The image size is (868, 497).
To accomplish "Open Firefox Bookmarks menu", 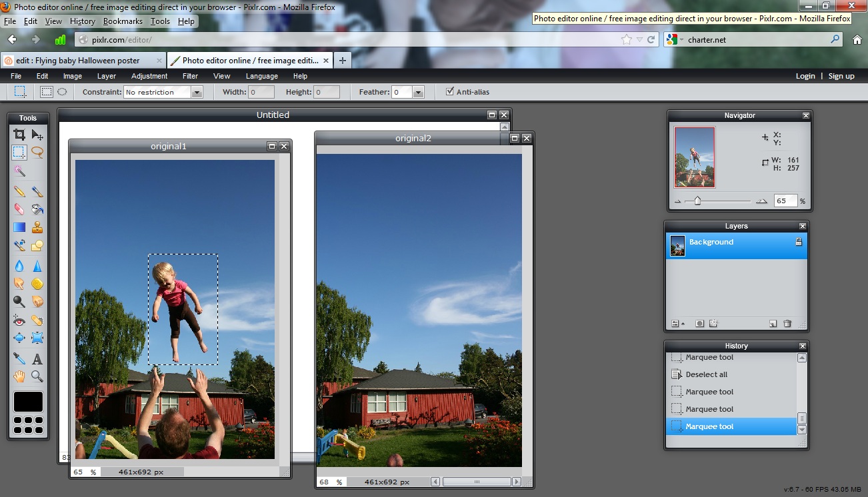I will [x=123, y=21].
